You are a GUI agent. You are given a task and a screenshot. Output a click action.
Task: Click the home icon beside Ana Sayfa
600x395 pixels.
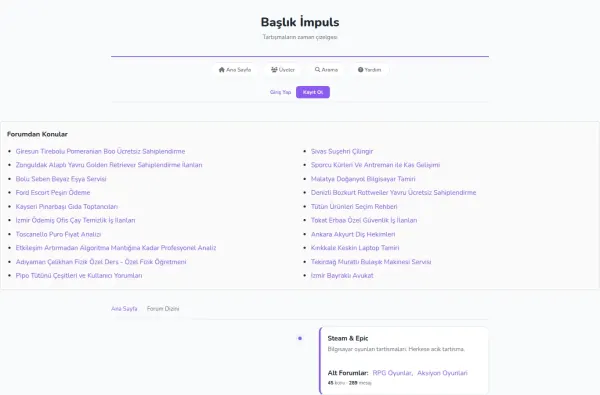tap(222, 70)
